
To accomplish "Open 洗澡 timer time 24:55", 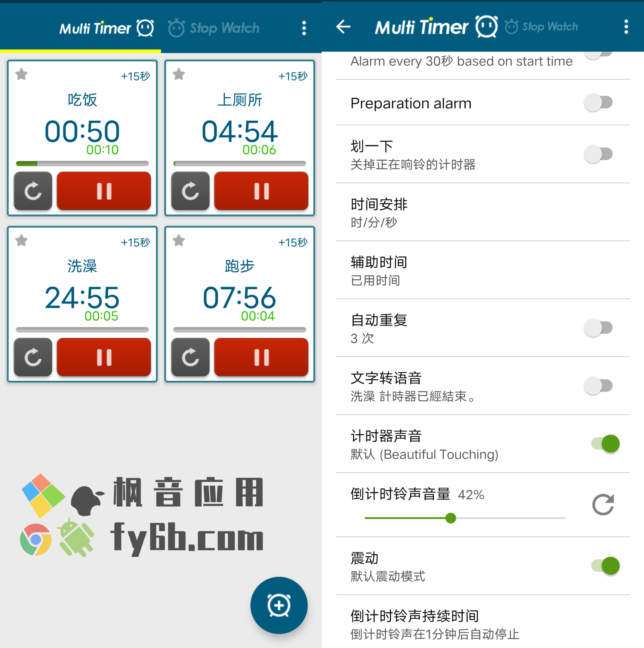I will (x=82, y=297).
